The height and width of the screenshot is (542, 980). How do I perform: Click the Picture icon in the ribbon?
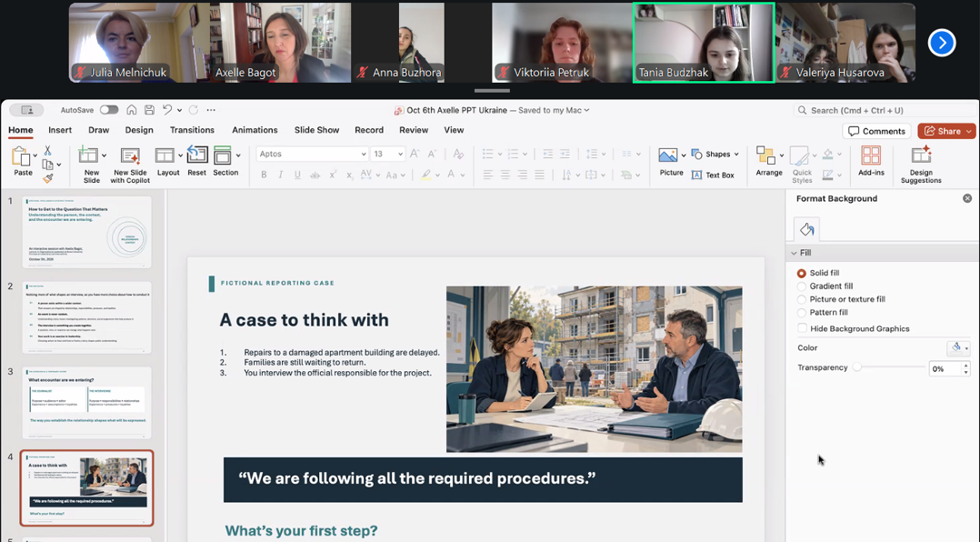click(667, 155)
